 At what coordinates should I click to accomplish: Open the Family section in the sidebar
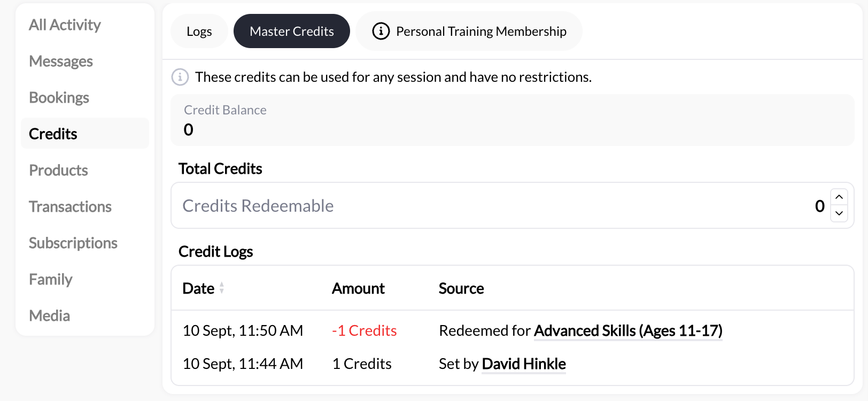(50, 279)
